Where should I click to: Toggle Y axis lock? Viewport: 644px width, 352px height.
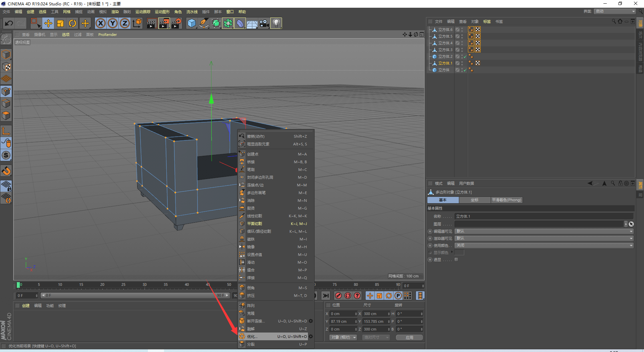[113, 23]
